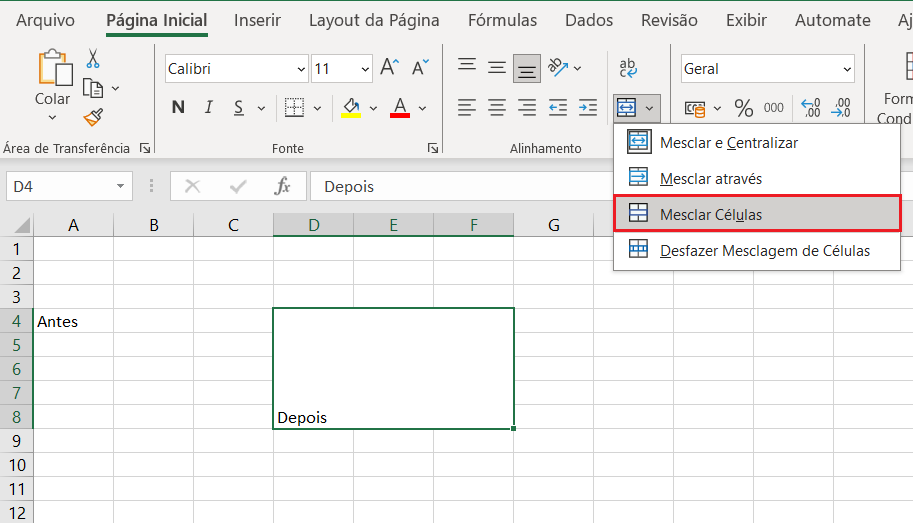Click the Cut scissors icon
913x523 pixels.
click(93, 59)
